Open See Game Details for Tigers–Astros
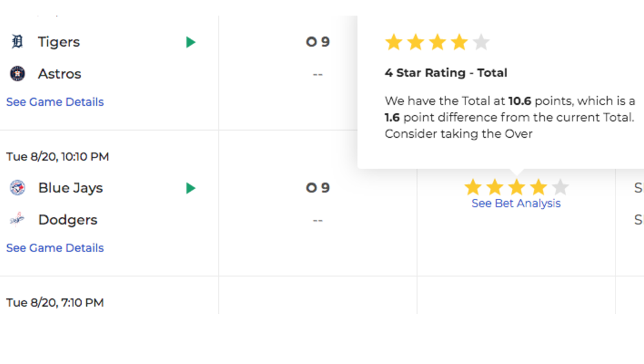This screenshot has width=644, height=364. point(55,102)
